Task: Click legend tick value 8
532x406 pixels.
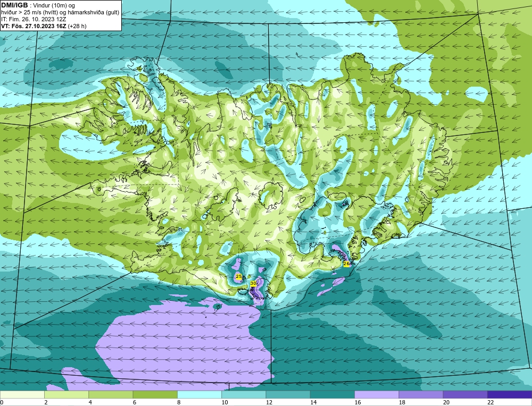Action: (x=179, y=403)
